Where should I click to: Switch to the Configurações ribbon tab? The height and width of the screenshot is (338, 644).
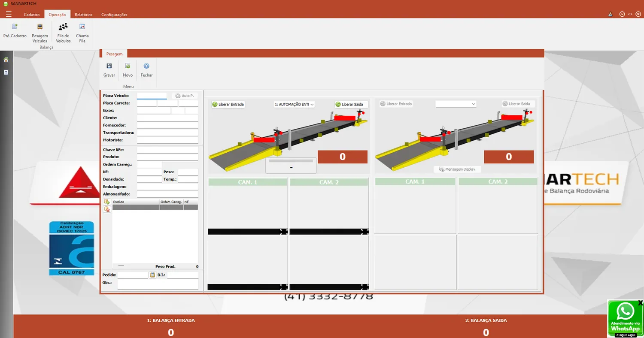tap(114, 15)
